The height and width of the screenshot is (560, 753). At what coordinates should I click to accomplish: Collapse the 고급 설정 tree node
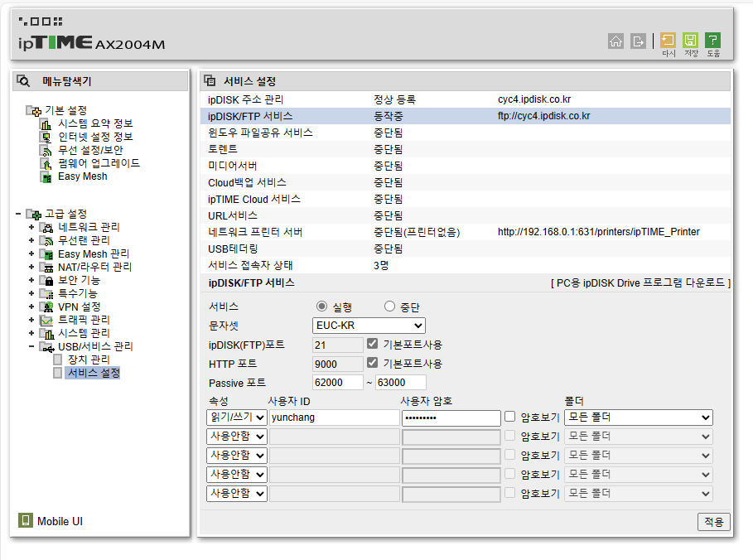pos(18,214)
